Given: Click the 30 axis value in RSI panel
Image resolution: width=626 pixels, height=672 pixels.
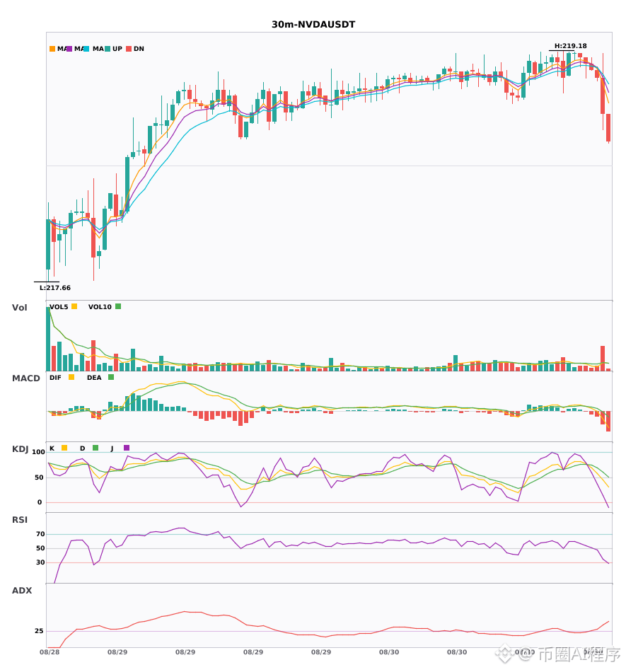Looking at the screenshot, I should (40, 562).
